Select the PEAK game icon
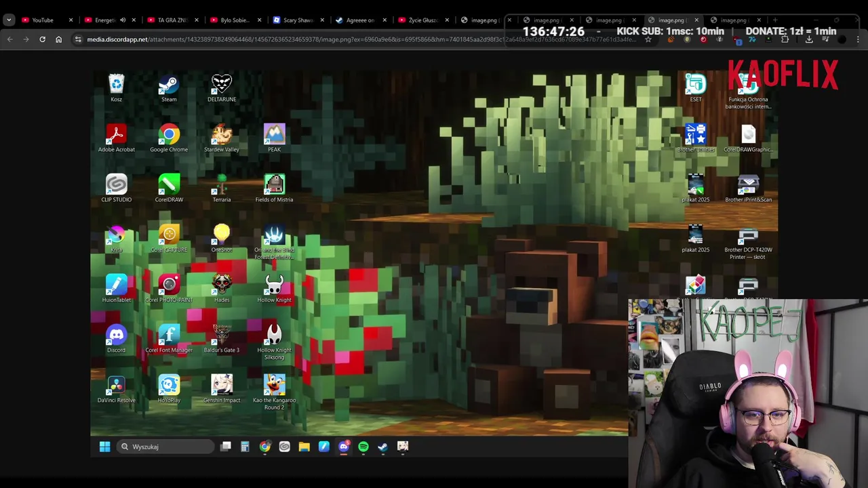Viewport: 868px width, 488px height. click(274, 139)
